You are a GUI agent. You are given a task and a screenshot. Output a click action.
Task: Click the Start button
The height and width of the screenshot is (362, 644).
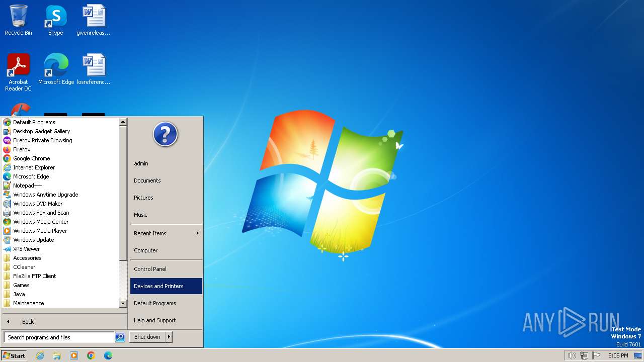(14, 355)
